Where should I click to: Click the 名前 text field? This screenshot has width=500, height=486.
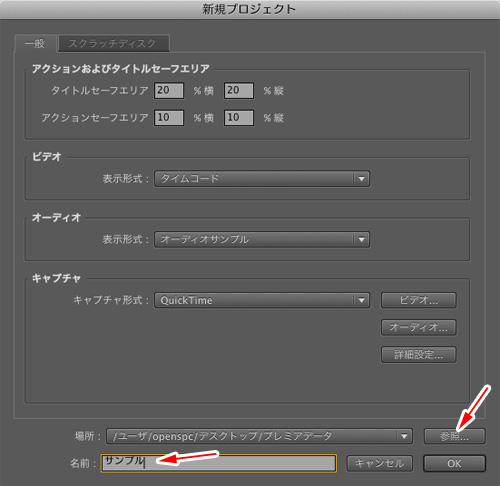click(x=219, y=463)
